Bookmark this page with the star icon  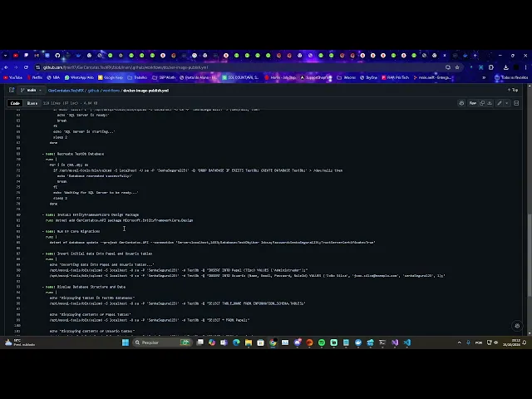(x=457, y=67)
